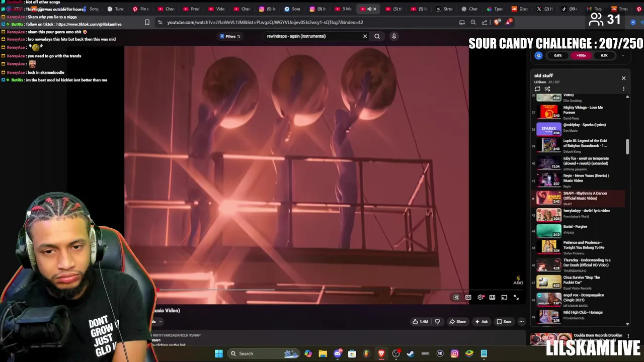The height and width of the screenshot is (362, 644).
Task: Toggle closed captions on the player
Action: [468, 298]
